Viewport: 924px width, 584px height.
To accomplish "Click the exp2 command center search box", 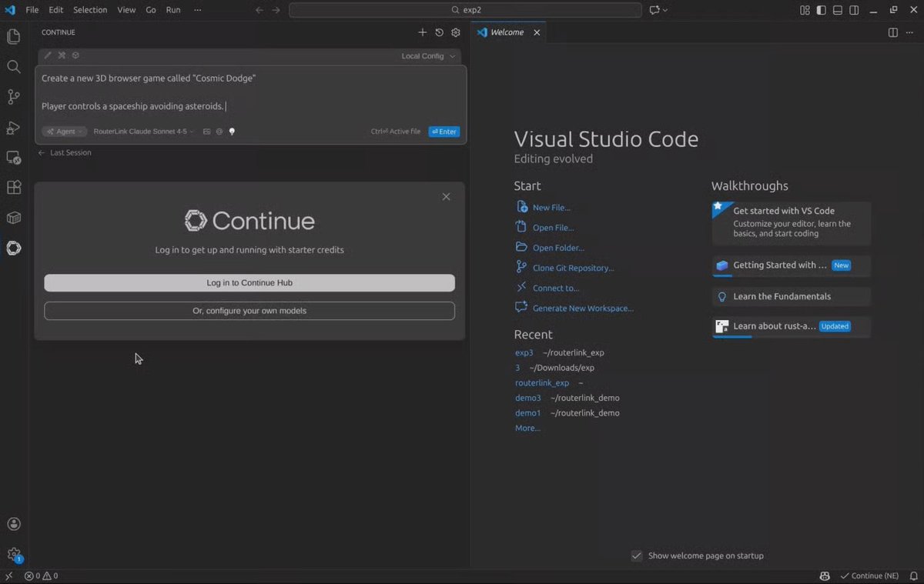I will click(465, 10).
